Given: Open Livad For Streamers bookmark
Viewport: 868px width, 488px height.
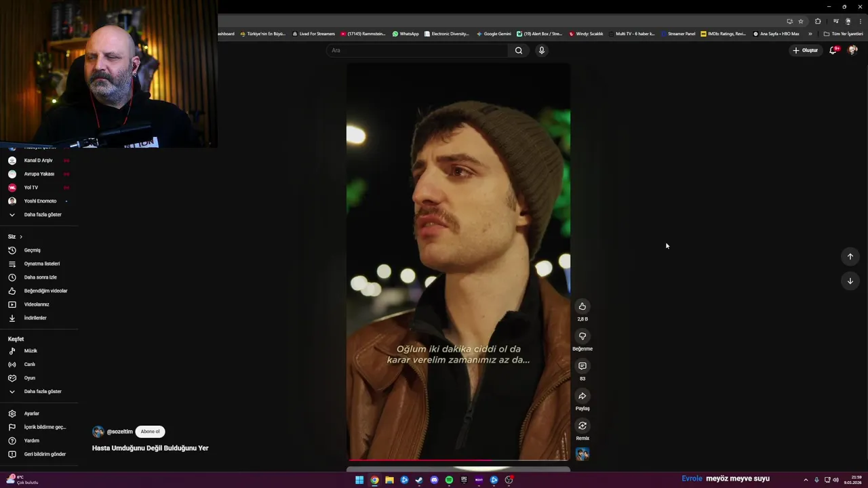Looking at the screenshot, I should coord(313,34).
